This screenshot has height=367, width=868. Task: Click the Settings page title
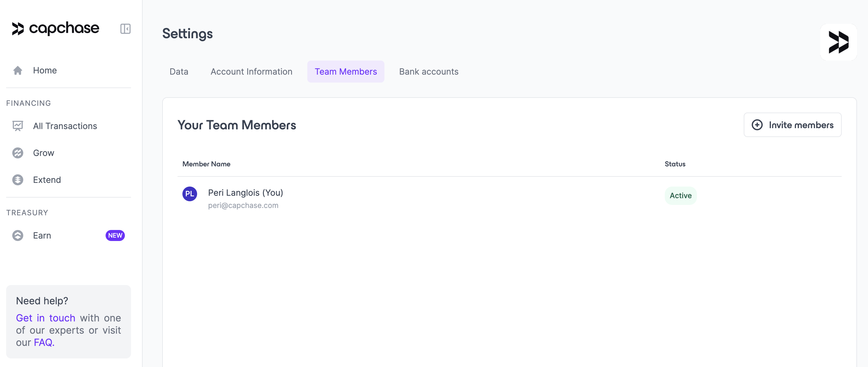[188, 34]
